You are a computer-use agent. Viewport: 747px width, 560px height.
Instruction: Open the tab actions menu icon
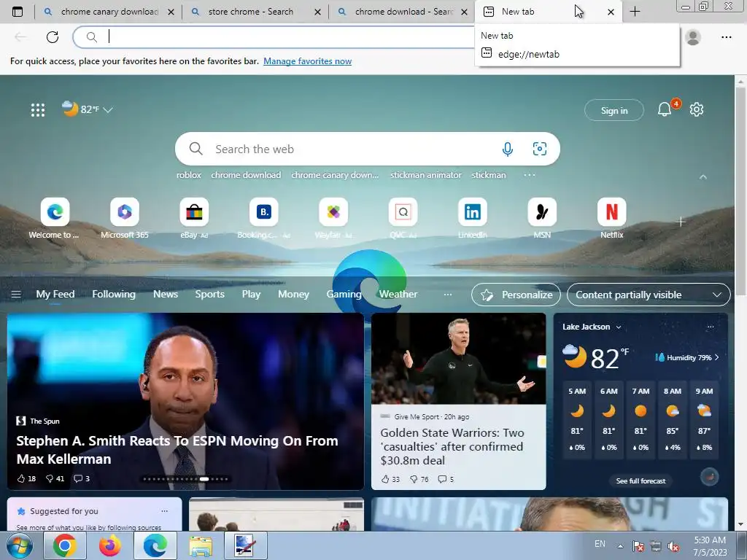18,12
